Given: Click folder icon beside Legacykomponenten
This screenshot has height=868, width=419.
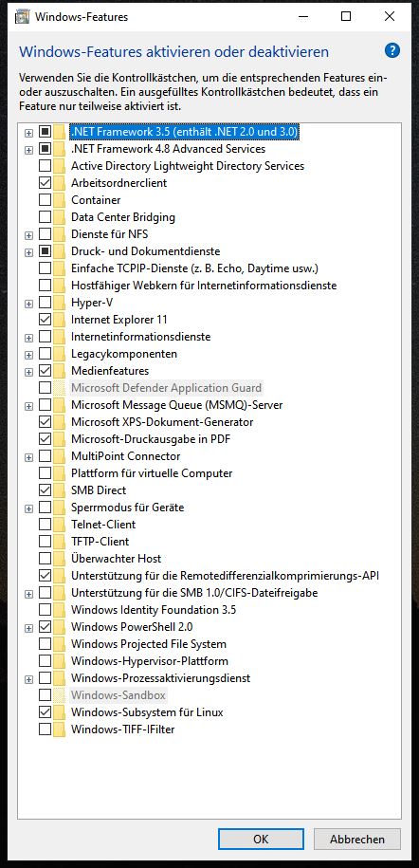Looking at the screenshot, I should [59, 354].
